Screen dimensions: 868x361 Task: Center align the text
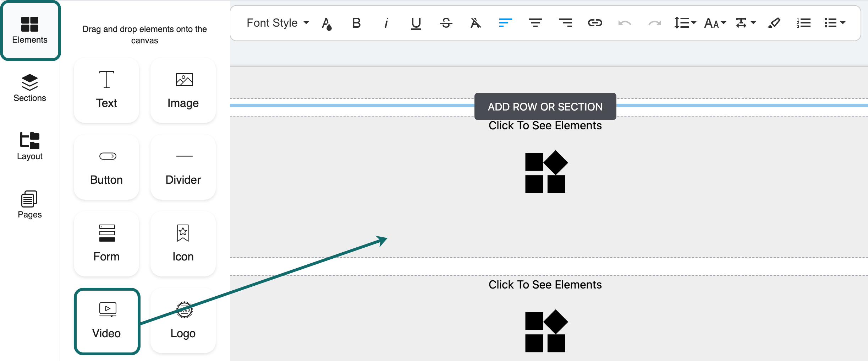pyautogui.click(x=535, y=23)
